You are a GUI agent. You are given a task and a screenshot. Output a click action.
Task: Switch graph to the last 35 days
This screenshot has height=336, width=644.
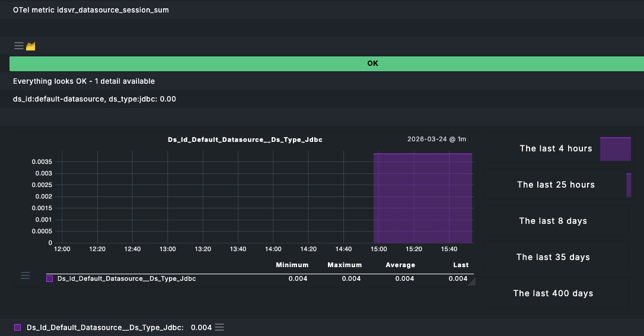click(x=553, y=257)
